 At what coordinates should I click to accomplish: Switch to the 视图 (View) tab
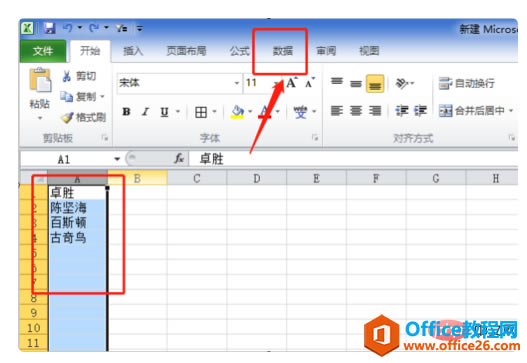(369, 51)
